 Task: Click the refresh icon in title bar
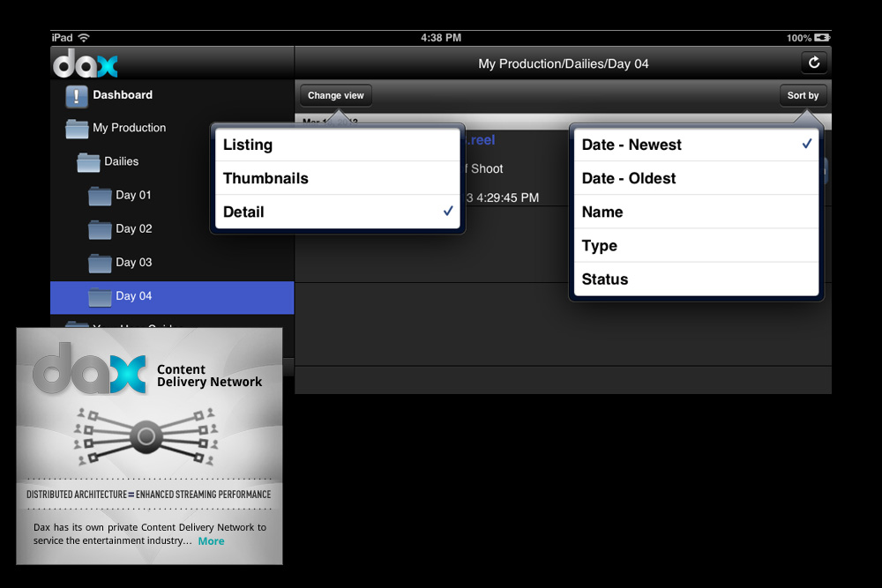[x=814, y=63]
